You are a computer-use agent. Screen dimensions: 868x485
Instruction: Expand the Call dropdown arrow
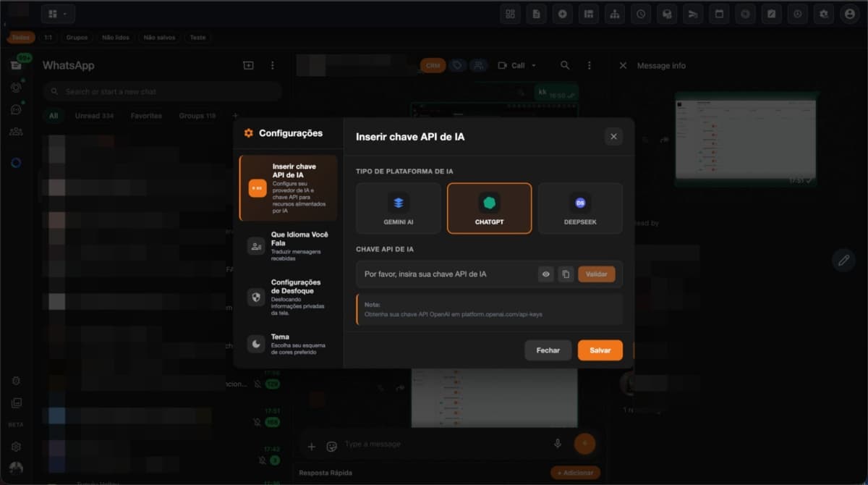pos(535,66)
